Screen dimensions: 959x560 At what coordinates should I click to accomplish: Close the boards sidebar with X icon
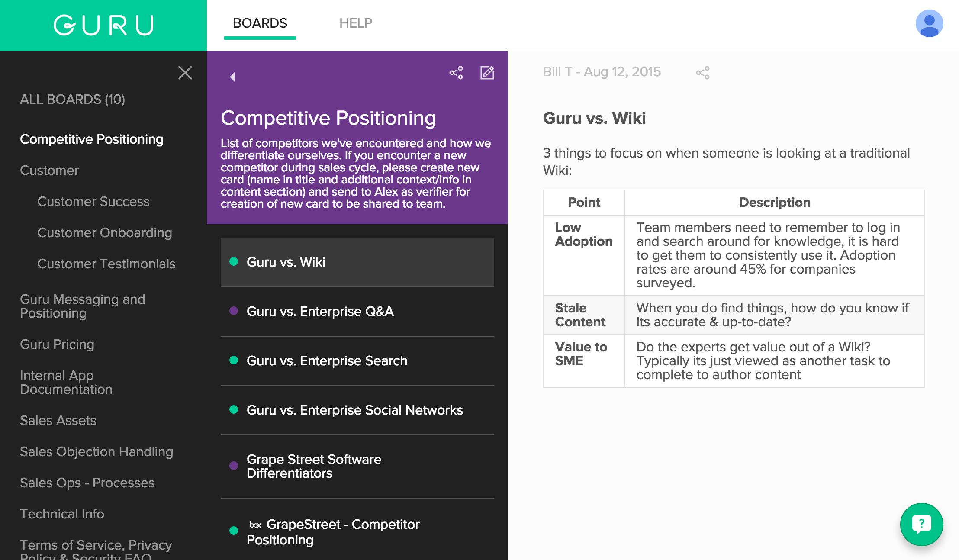tap(185, 73)
